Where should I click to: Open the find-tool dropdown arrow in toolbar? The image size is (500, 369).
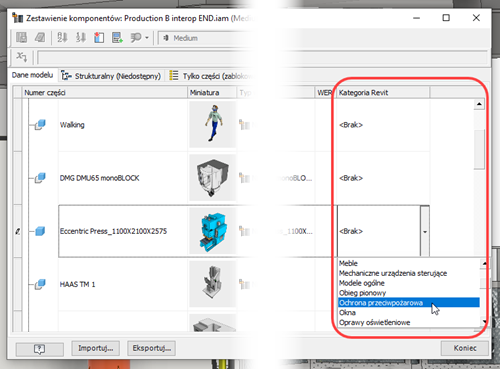[x=147, y=38]
